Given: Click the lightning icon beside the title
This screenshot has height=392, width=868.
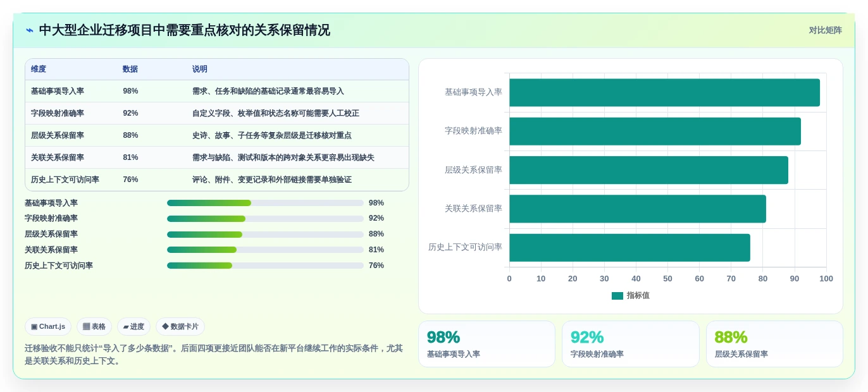Looking at the screenshot, I should 30,30.
